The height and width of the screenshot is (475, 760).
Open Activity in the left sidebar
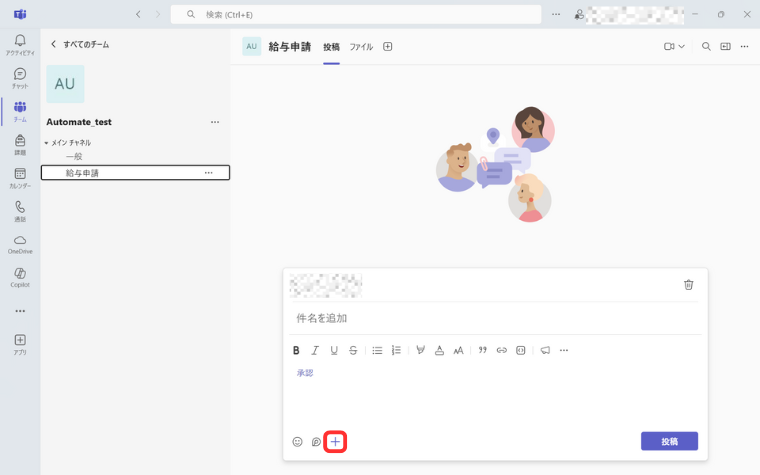[x=20, y=44]
